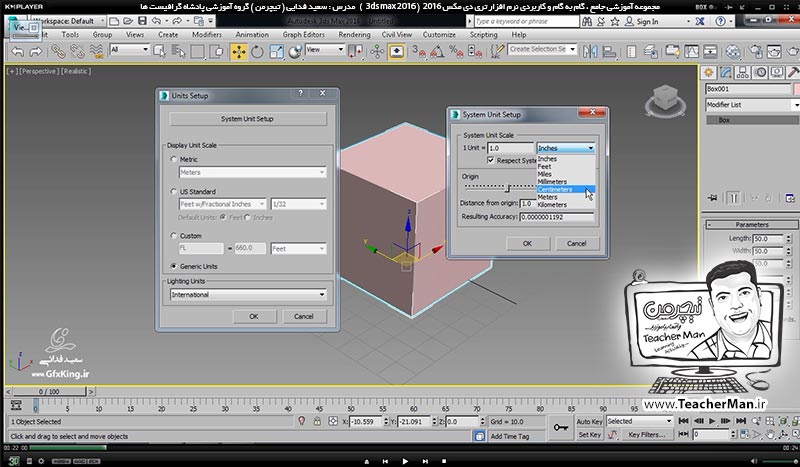This screenshot has width=800, height=467.
Task: Click the Redo arrow in main toolbar
Action: pyautogui.click(x=36, y=52)
